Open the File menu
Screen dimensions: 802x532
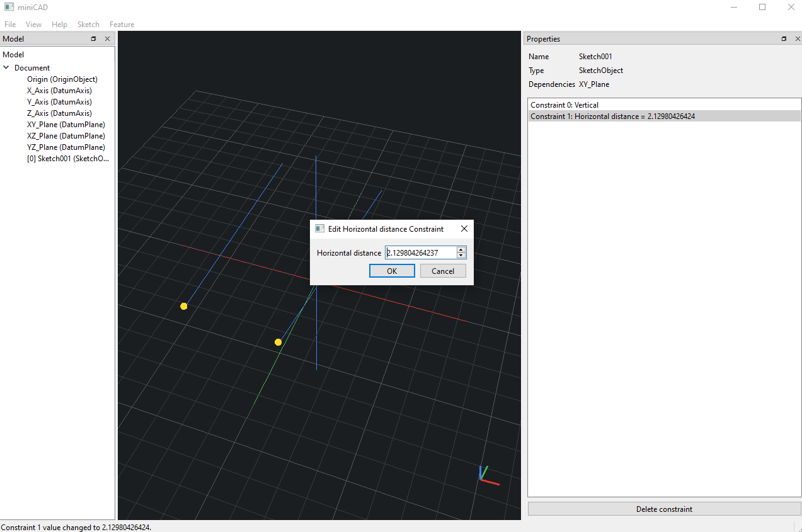pyautogui.click(x=10, y=25)
